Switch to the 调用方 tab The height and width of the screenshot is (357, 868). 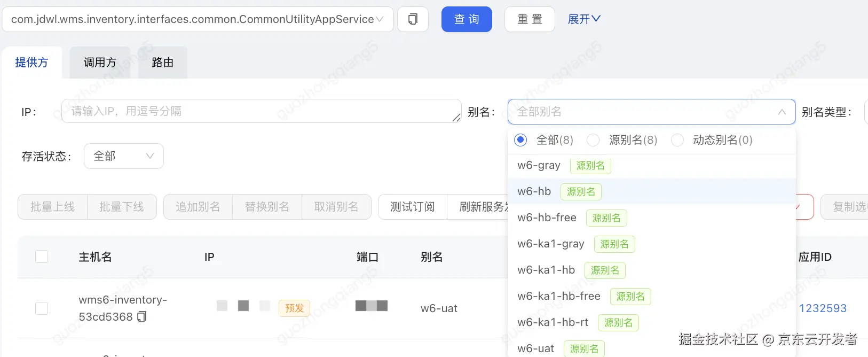(100, 63)
